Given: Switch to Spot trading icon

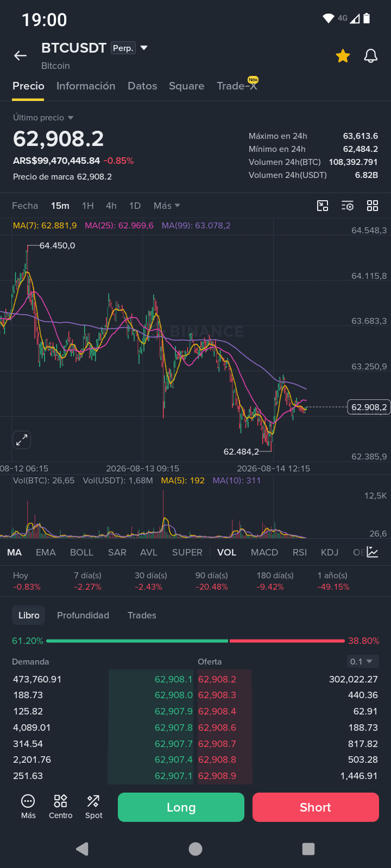Looking at the screenshot, I should pyautogui.click(x=93, y=807).
